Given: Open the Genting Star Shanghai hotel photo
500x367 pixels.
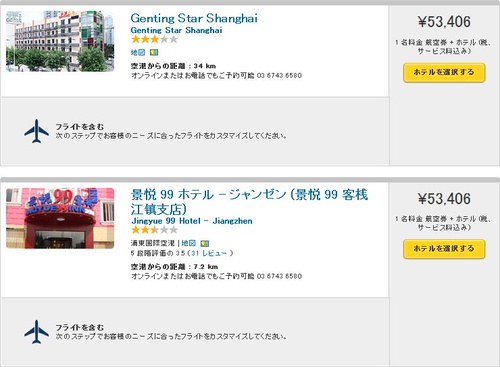Looking at the screenshot, I should pos(60,41).
